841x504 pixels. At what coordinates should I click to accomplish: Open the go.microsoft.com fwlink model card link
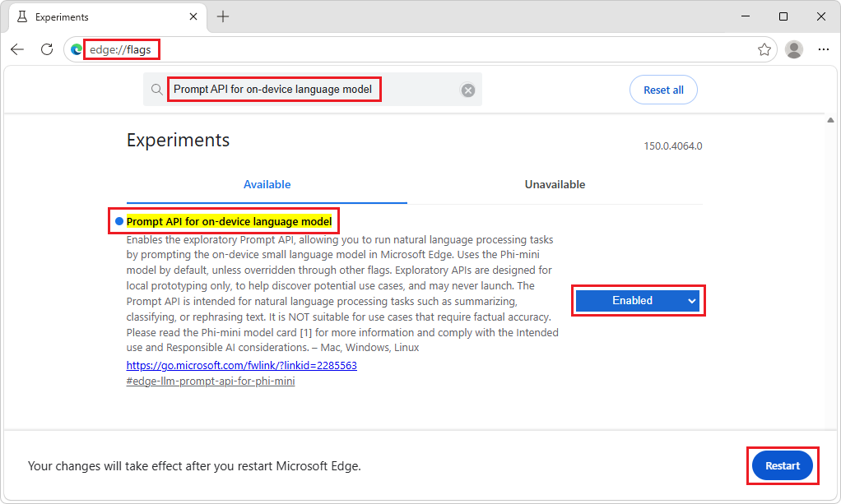241,366
